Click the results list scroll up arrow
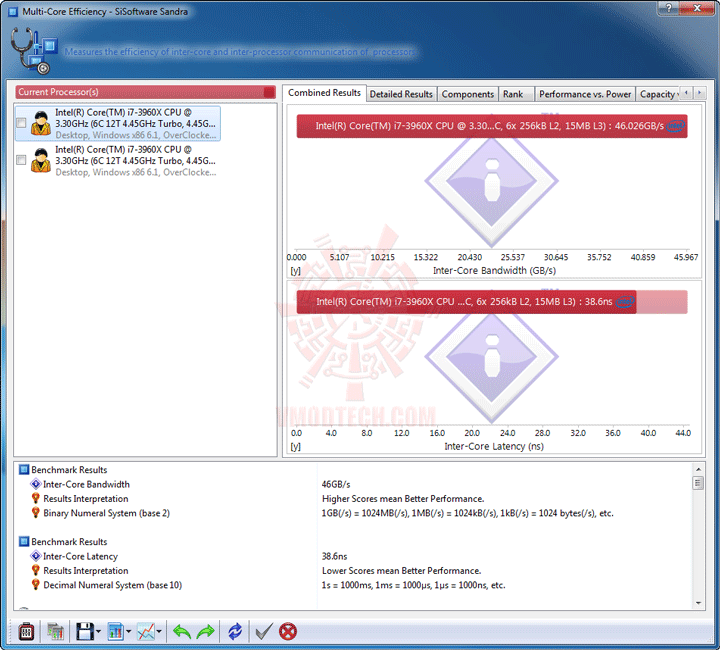The width and height of the screenshot is (720, 650). coord(698,469)
